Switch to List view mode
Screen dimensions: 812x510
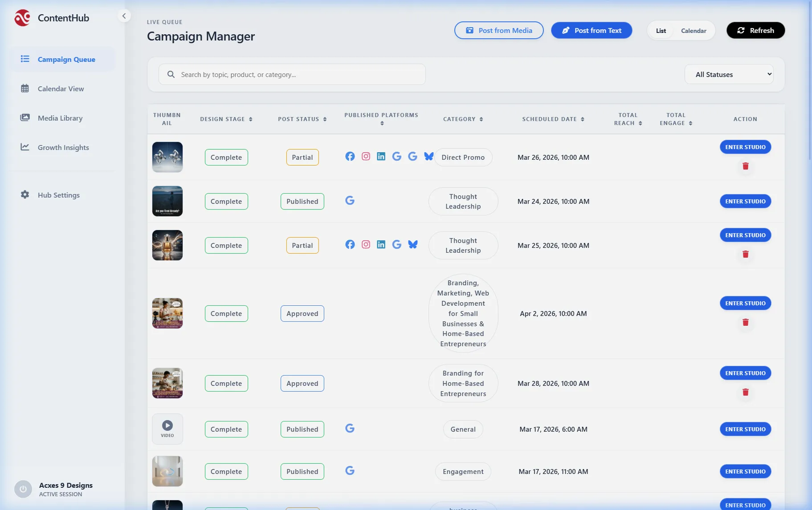[661, 30]
